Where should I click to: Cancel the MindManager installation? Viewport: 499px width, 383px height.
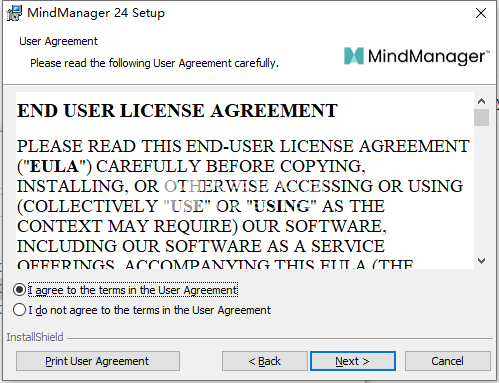point(447,361)
